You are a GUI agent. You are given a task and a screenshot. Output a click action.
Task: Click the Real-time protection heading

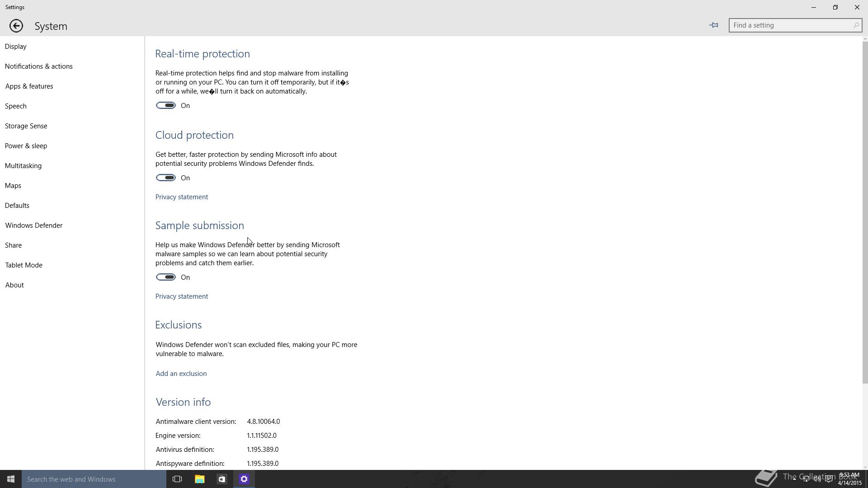(x=203, y=54)
